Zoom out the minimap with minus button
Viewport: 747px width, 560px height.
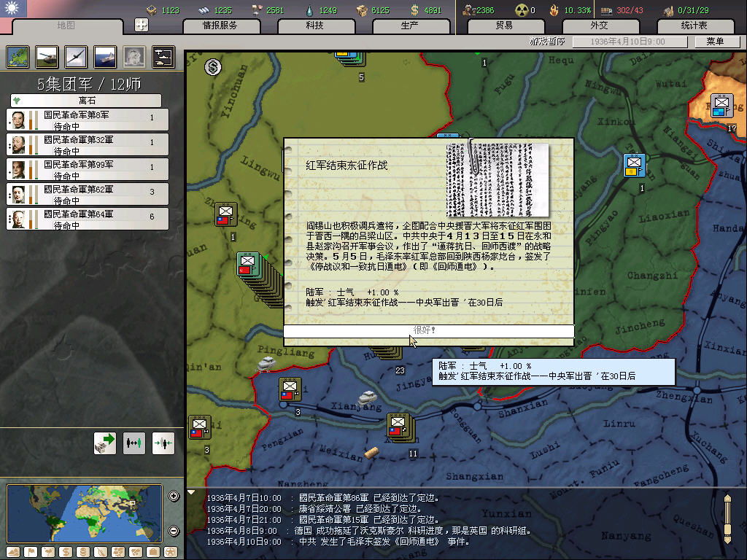174,530
